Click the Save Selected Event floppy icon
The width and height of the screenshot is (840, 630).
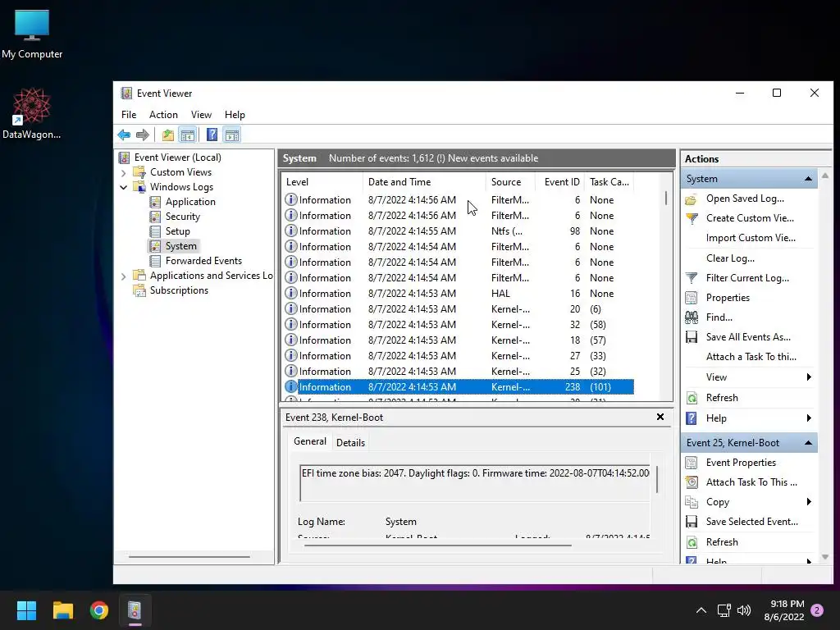coord(692,522)
